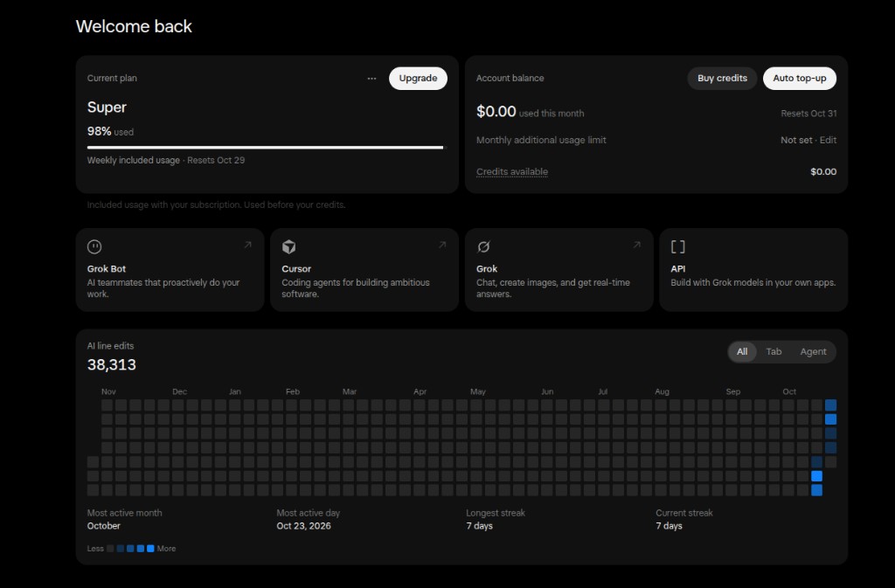Click the "98% used" value

click(110, 132)
